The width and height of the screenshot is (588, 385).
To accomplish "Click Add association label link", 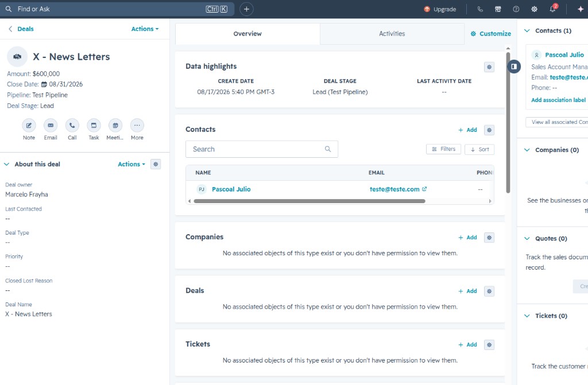I will 558,100.
